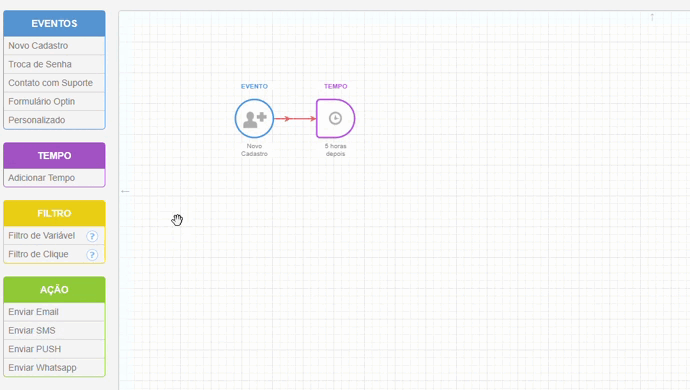This screenshot has width=690, height=390.
Task: Choose Enviar Email action
Action: tap(54, 312)
